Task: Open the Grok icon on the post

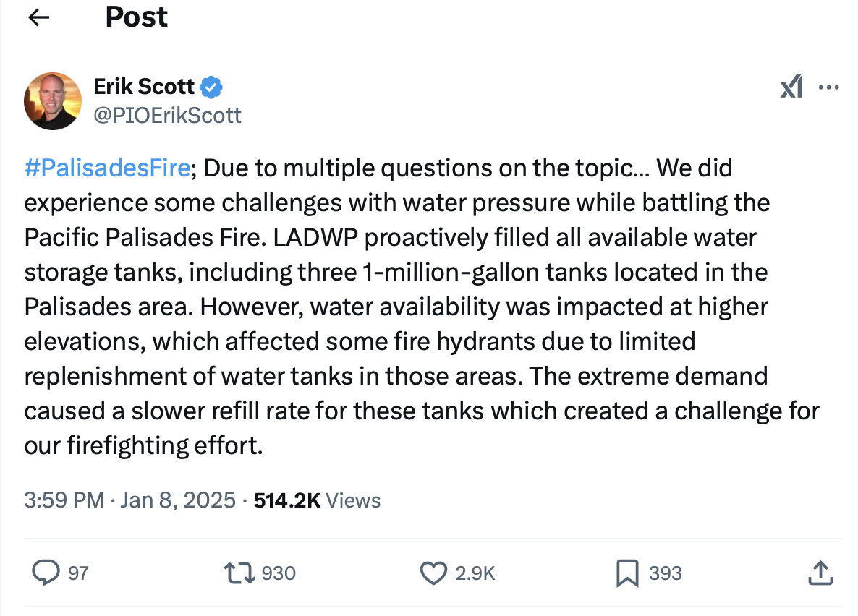Action: 791,88
